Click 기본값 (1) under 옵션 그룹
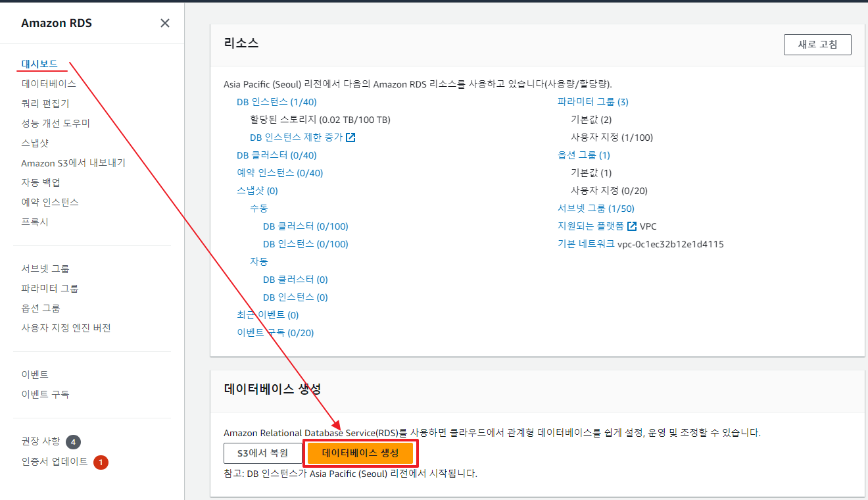This screenshot has height=500, width=868. (591, 173)
